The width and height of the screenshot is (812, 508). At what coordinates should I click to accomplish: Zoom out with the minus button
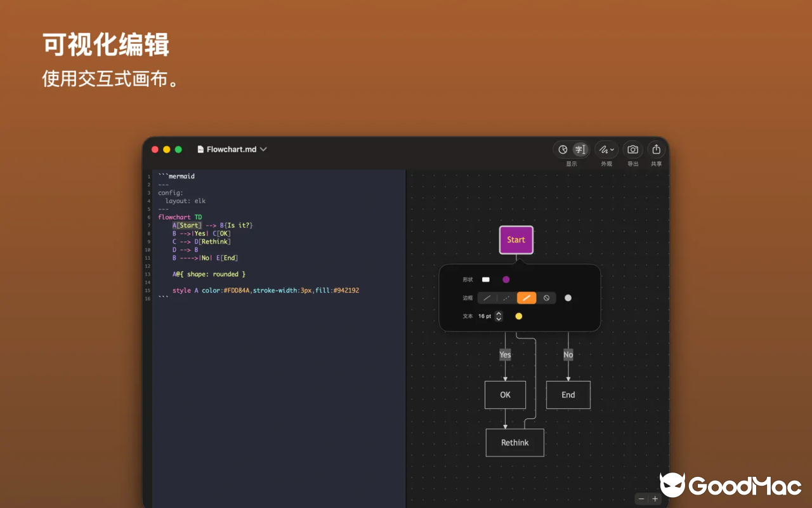coord(641,499)
